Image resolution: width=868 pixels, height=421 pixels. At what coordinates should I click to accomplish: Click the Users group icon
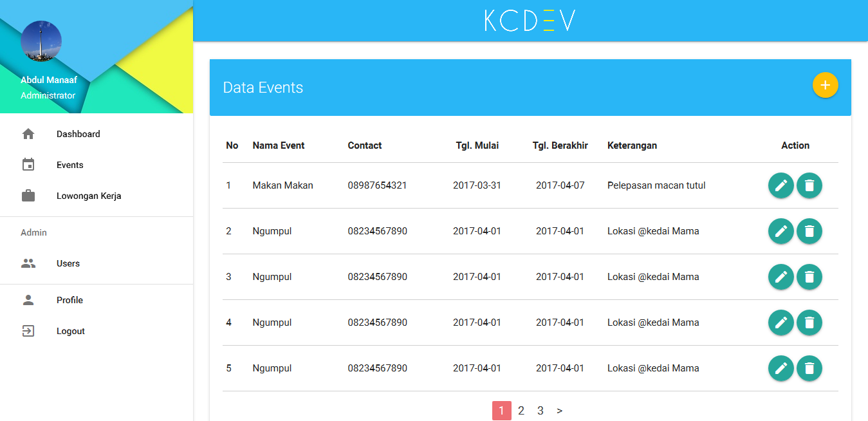pyautogui.click(x=28, y=263)
